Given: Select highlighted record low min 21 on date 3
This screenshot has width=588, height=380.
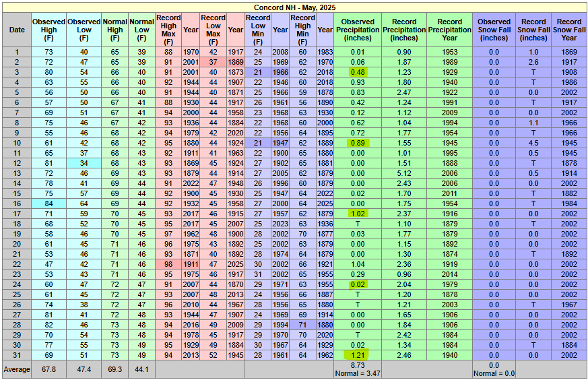Looking at the screenshot, I should (258, 72).
